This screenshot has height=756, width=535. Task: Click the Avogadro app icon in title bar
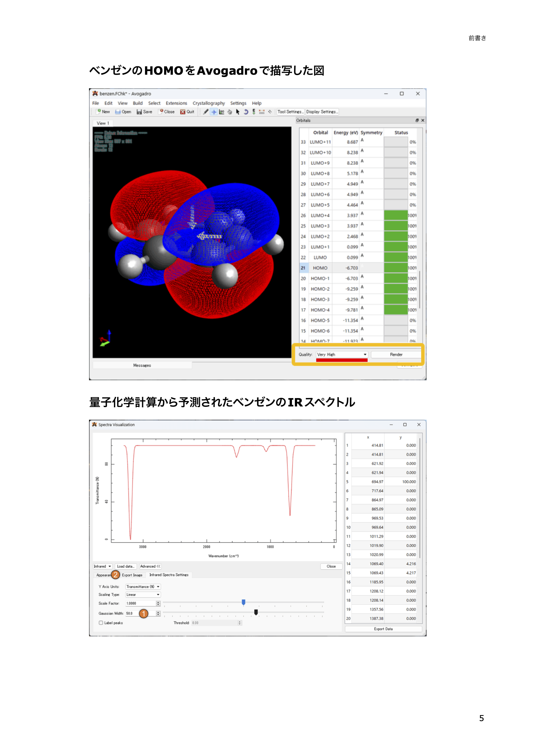click(x=95, y=93)
